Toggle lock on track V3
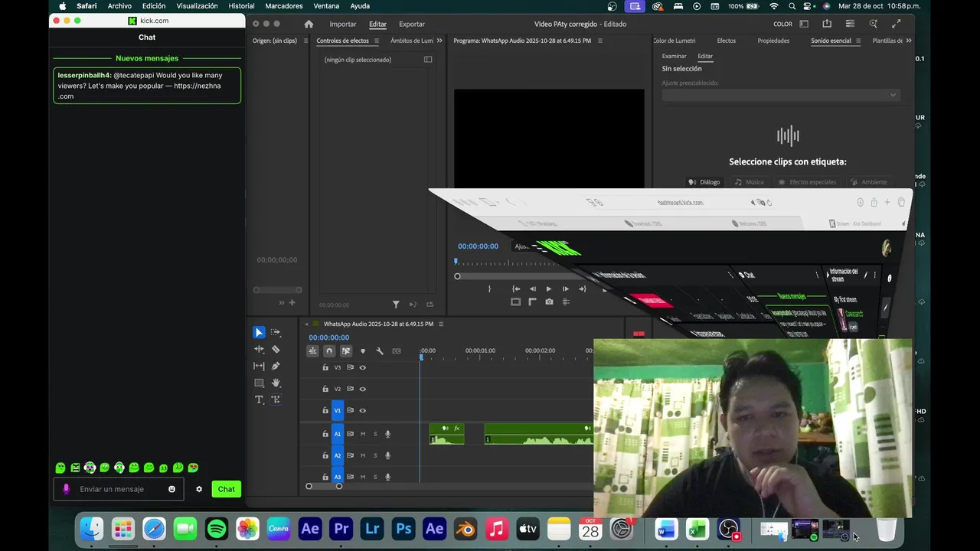Viewport: 980px width, 551px height. 325,367
